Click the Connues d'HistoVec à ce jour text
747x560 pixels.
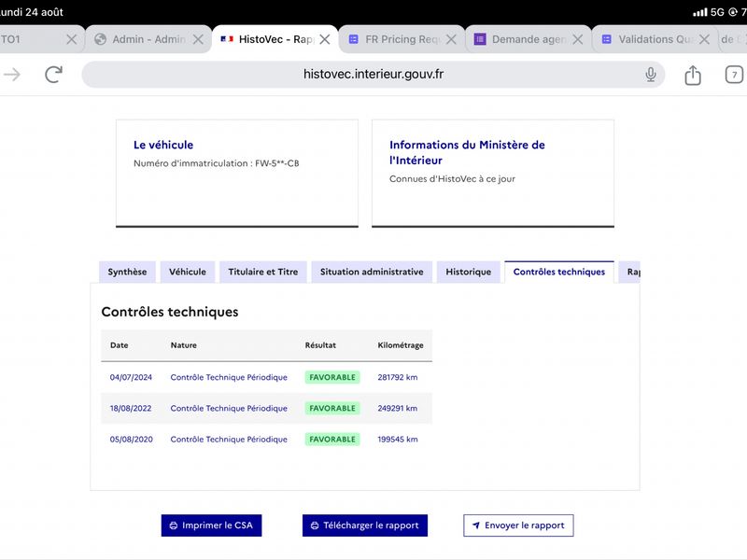[452, 179]
